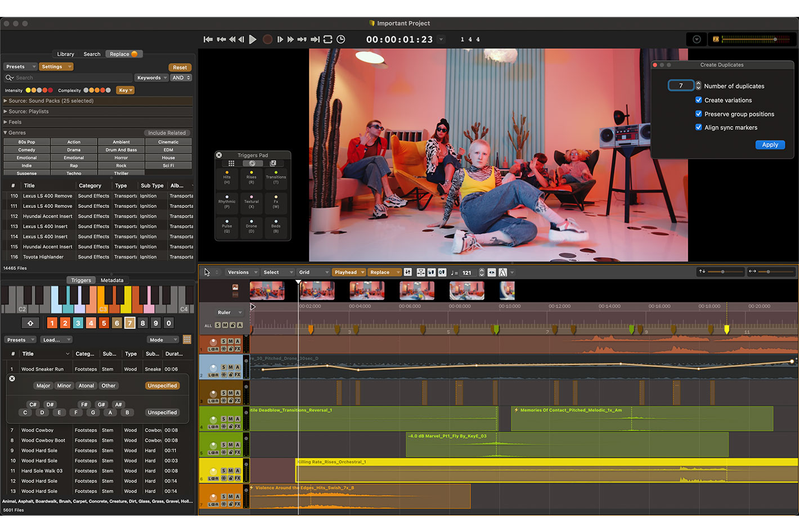Open the Ruler dropdown

click(x=230, y=312)
